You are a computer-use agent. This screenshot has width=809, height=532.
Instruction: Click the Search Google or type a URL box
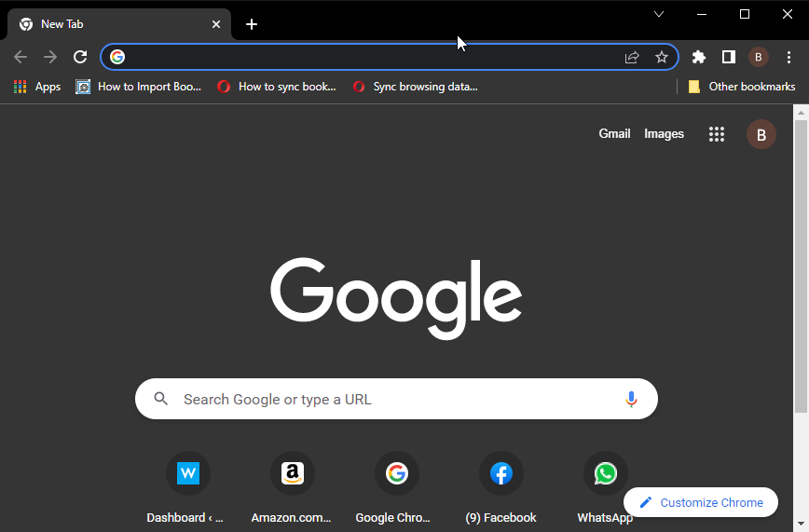396,399
